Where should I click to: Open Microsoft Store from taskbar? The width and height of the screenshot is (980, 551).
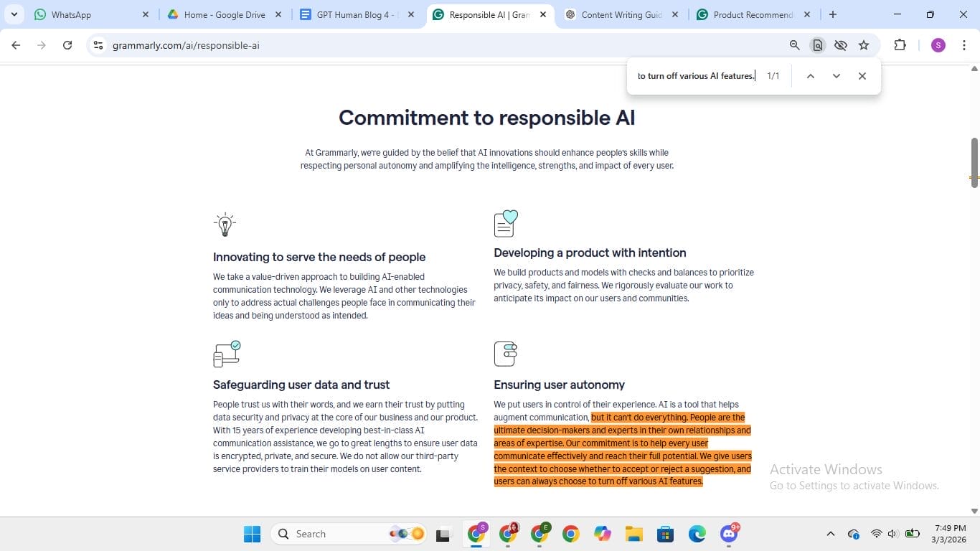click(665, 534)
